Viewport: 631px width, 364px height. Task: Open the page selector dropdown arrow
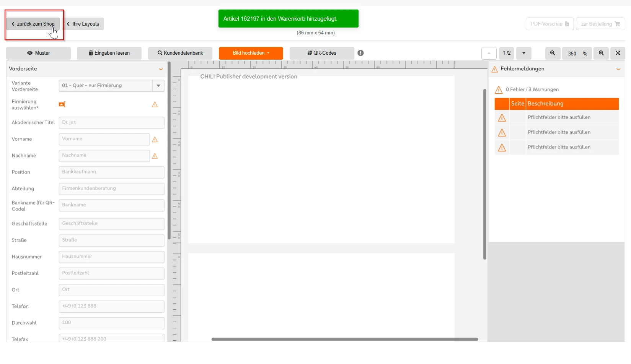click(x=523, y=53)
